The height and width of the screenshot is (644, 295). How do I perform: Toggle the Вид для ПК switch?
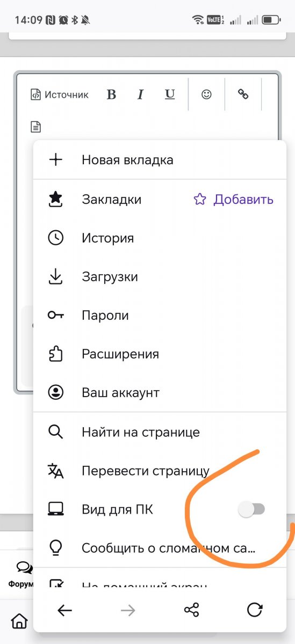point(252,509)
